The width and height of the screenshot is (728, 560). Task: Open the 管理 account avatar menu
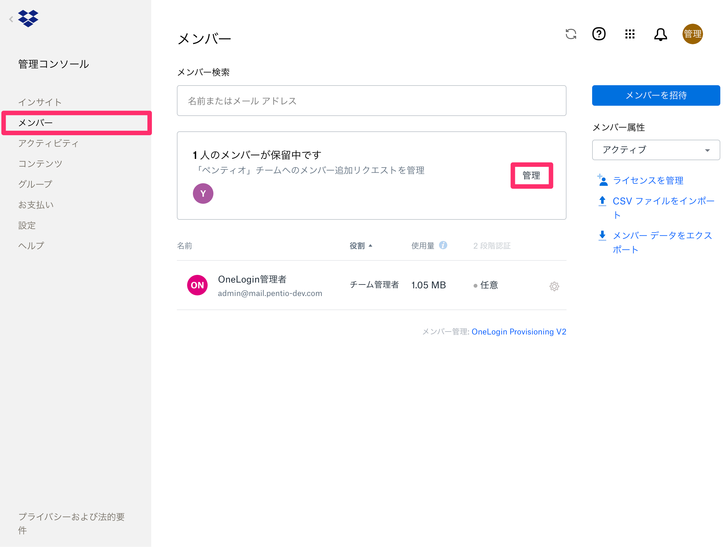point(692,34)
